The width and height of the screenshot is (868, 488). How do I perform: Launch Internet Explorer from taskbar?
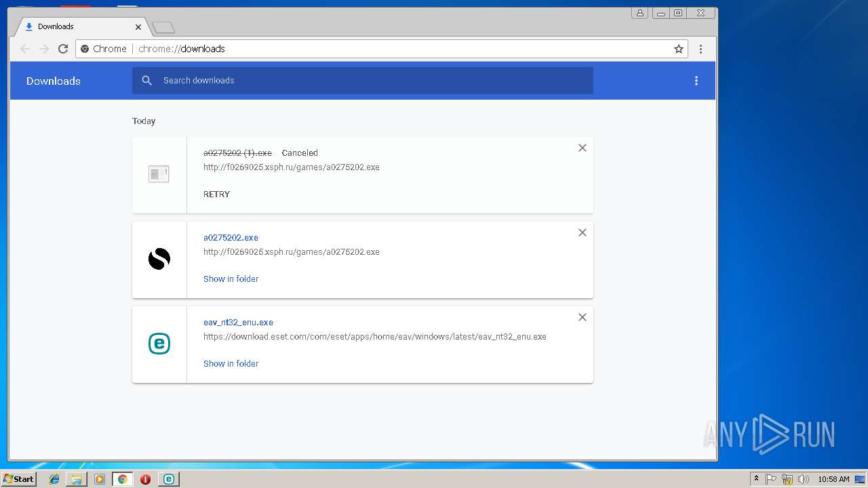(x=54, y=479)
